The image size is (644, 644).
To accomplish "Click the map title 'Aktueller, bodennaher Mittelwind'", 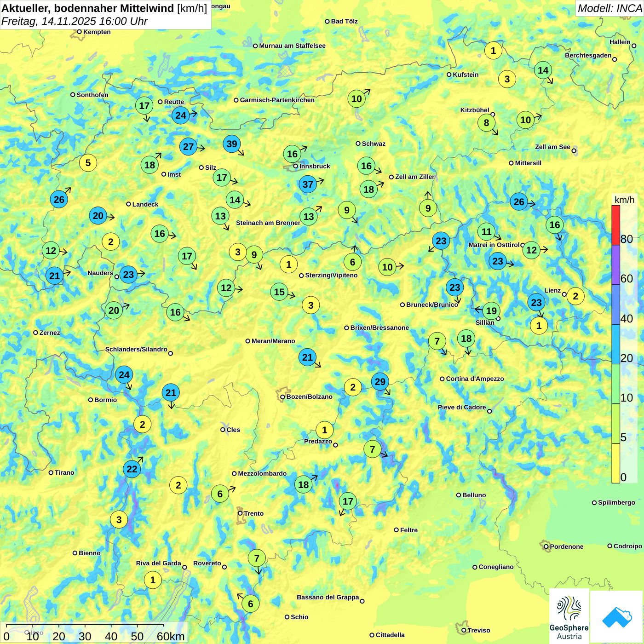I will [x=88, y=8].
